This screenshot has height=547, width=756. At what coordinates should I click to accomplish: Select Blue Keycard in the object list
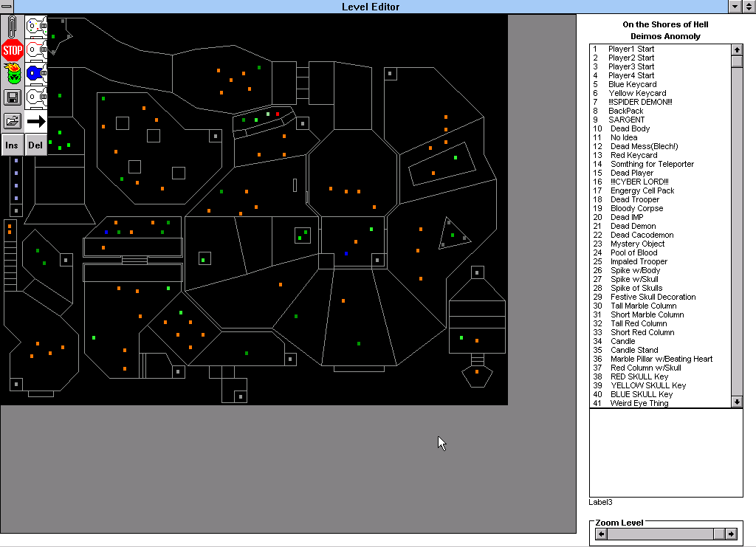point(632,84)
